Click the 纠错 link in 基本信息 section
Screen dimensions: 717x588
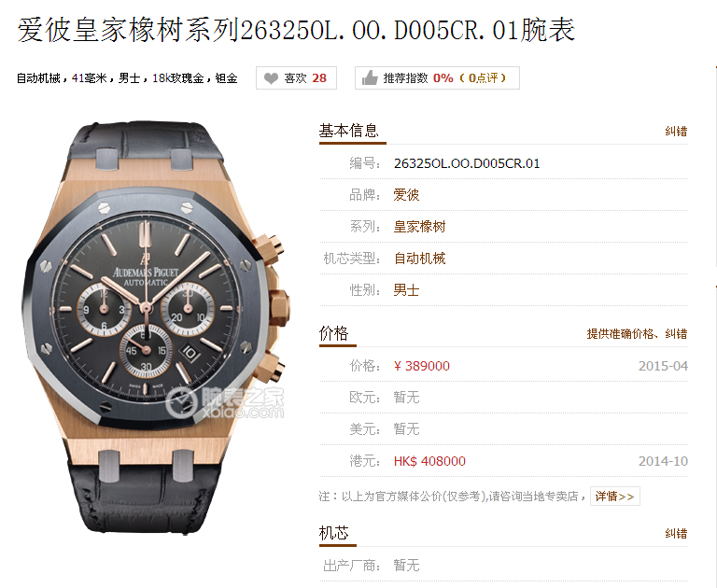point(676,132)
